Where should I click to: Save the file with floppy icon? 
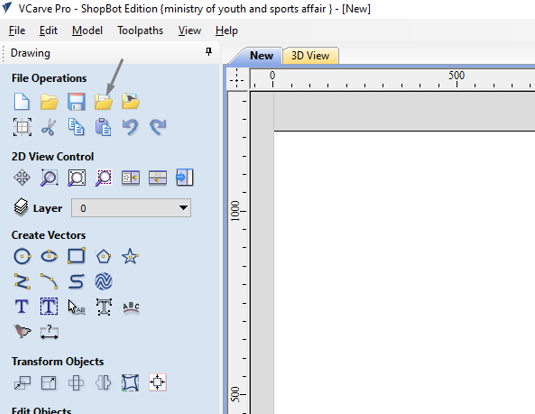76,102
